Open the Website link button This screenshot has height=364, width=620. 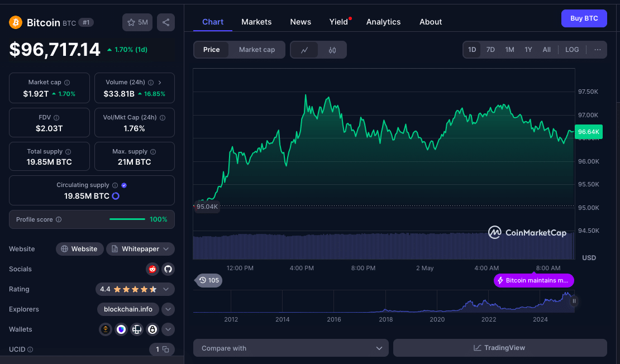coord(79,249)
